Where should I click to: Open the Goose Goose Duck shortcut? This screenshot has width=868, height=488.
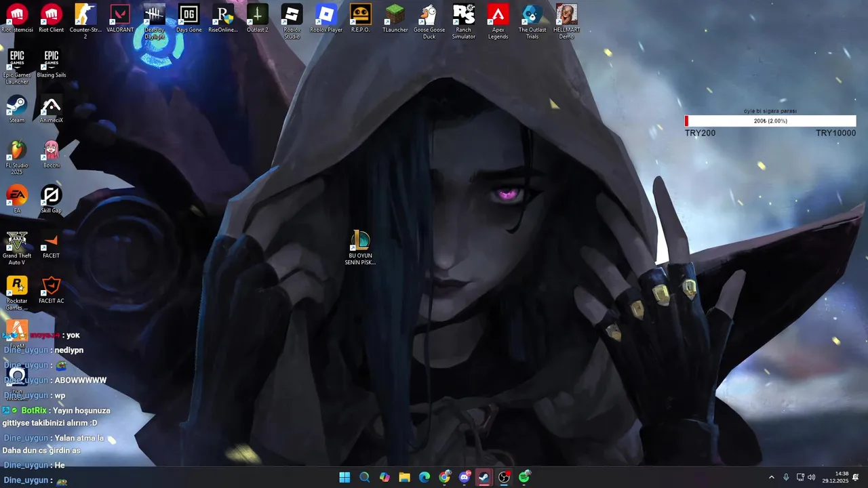[429, 20]
